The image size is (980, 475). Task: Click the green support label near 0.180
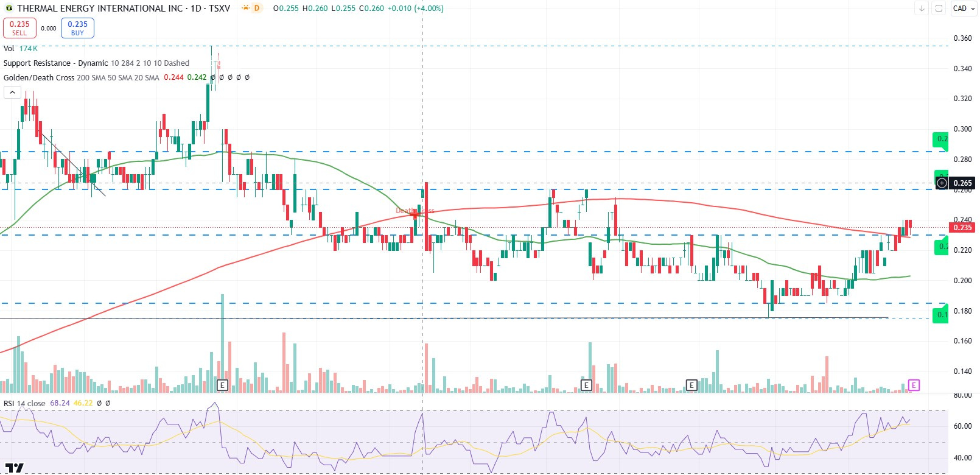941,314
